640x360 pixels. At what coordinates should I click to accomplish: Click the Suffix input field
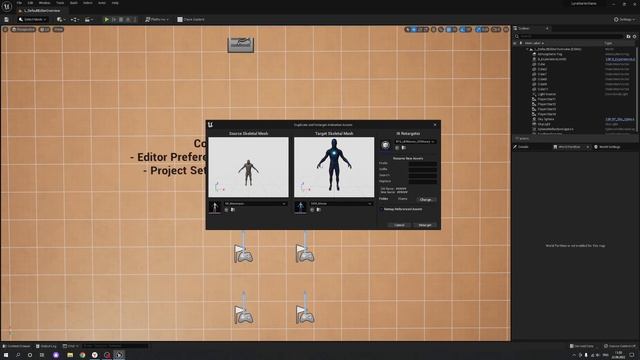coord(422,169)
